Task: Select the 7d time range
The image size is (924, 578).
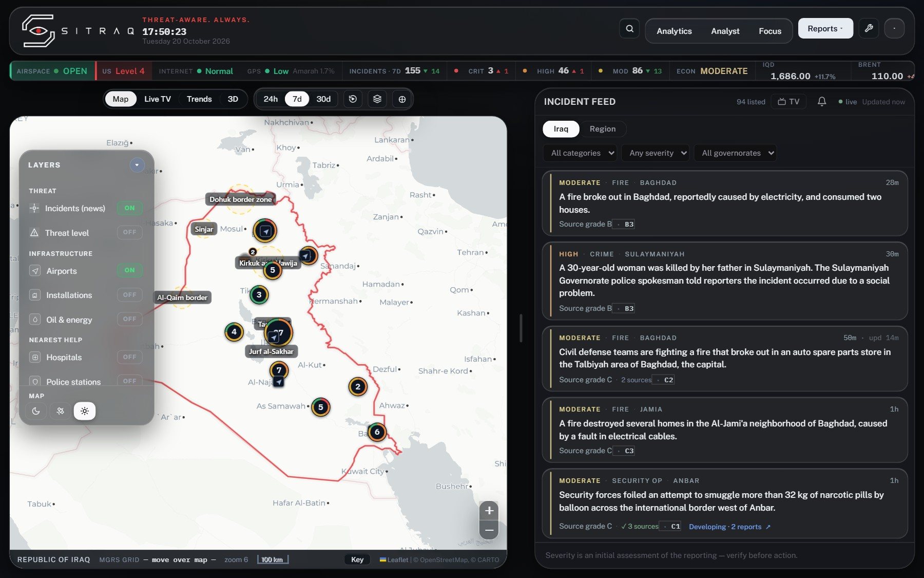Action: coord(297,99)
